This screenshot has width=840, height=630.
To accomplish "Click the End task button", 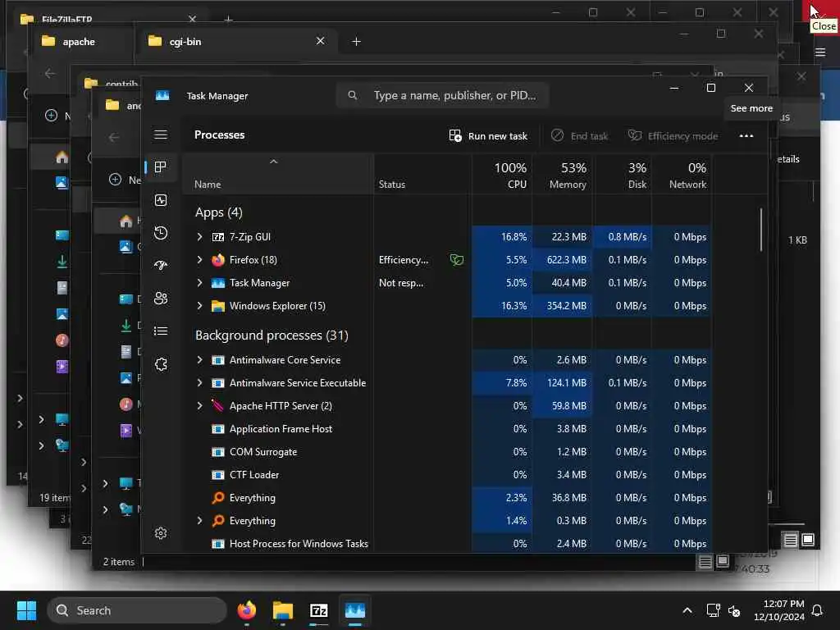I will pos(580,136).
